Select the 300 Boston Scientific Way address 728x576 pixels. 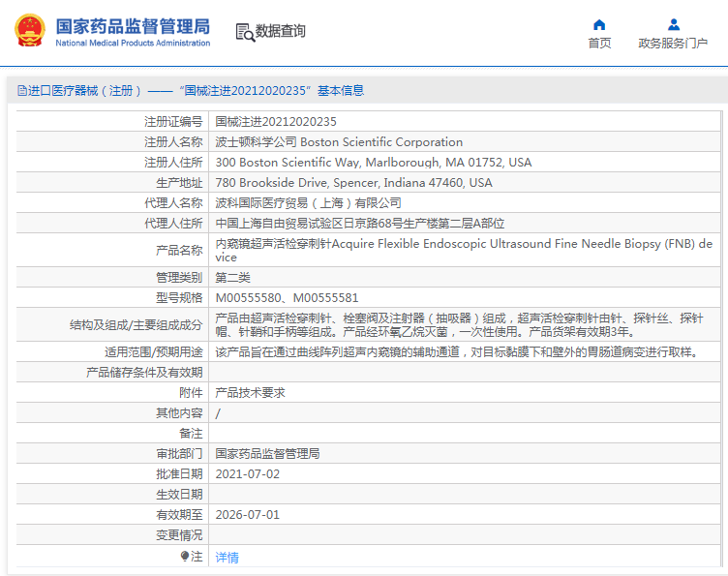[x=374, y=163]
